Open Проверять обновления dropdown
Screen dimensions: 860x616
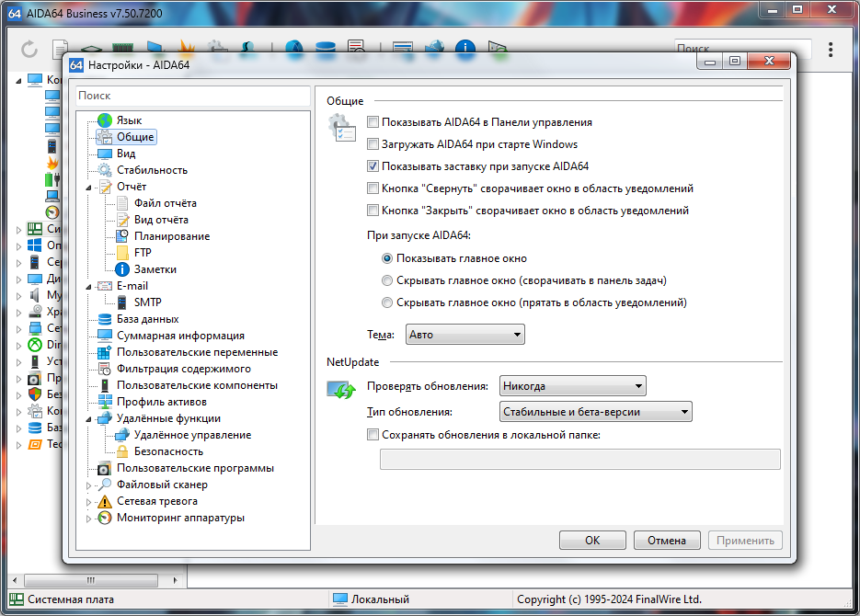[573, 386]
